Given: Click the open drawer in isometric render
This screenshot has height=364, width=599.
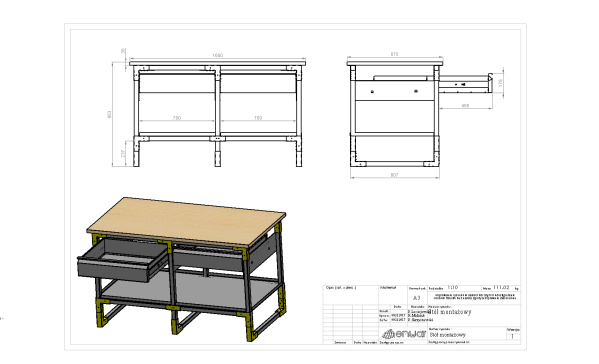Looking at the screenshot, I should (x=123, y=260).
